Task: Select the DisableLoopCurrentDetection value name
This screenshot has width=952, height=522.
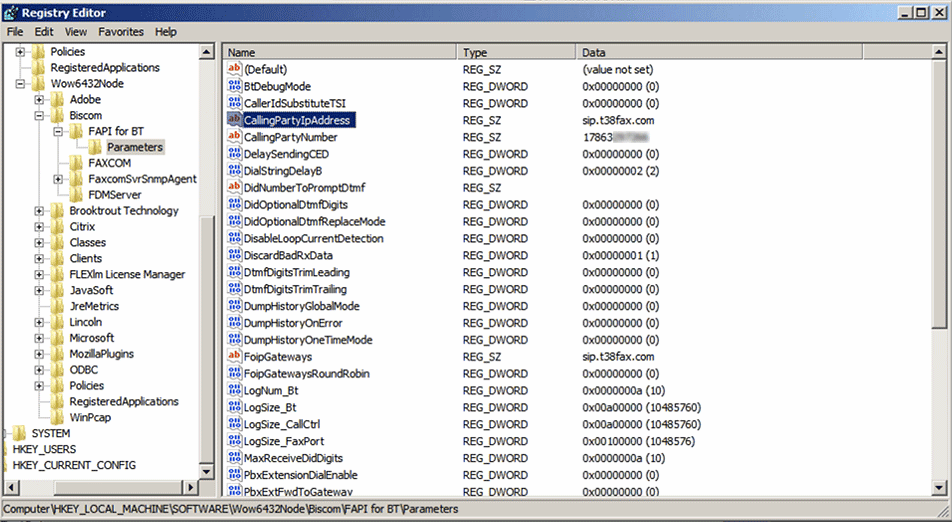Action: point(314,239)
